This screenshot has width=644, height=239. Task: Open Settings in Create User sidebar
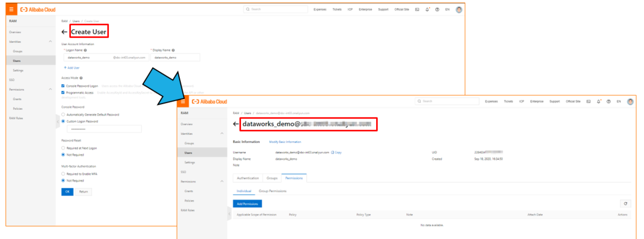click(x=18, y=70)
